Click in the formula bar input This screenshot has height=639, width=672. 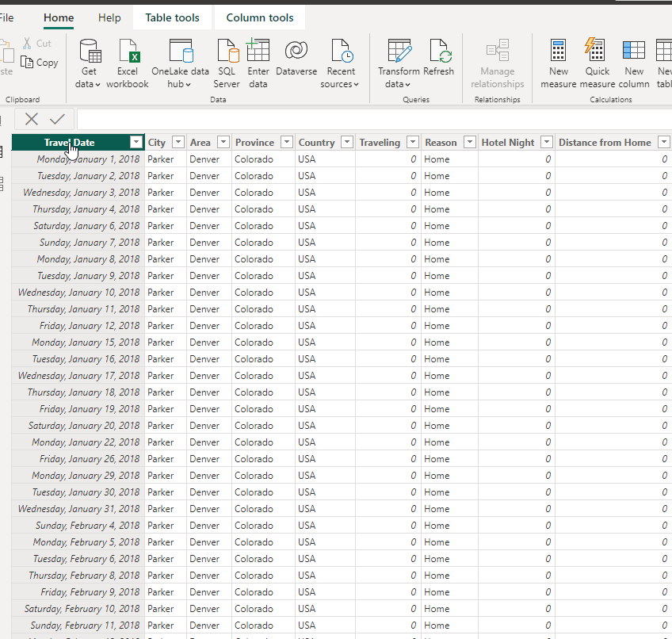click(x=372, y=119)
